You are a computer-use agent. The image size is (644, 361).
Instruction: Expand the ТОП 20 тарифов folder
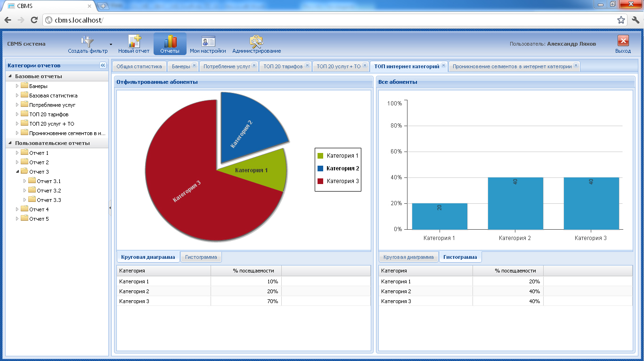(17, 114)
